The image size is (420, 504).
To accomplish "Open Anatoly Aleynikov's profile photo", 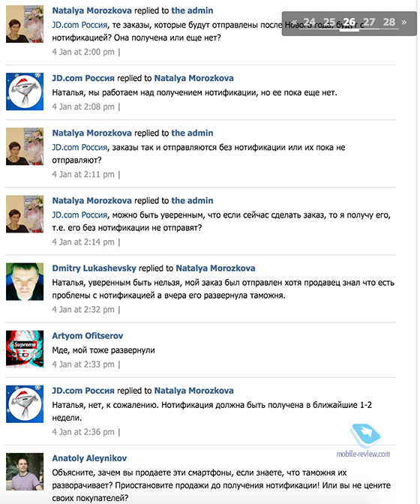I will [x=25, y=472].
